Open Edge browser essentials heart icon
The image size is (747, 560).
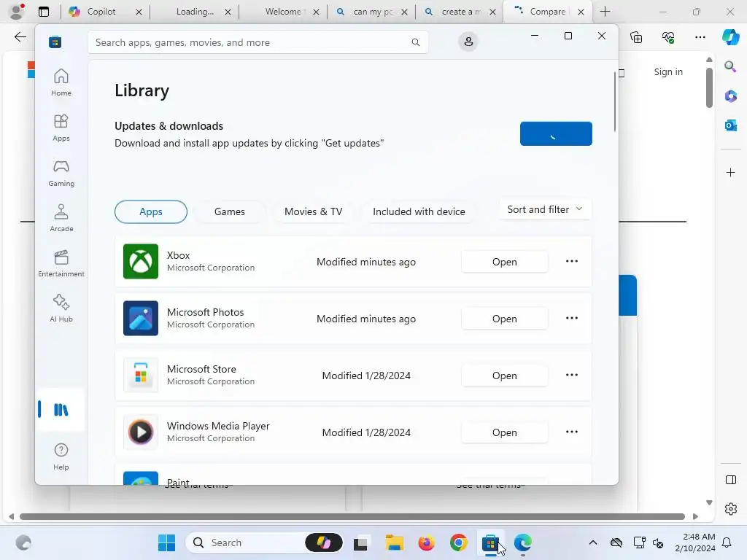pos(668,37)
